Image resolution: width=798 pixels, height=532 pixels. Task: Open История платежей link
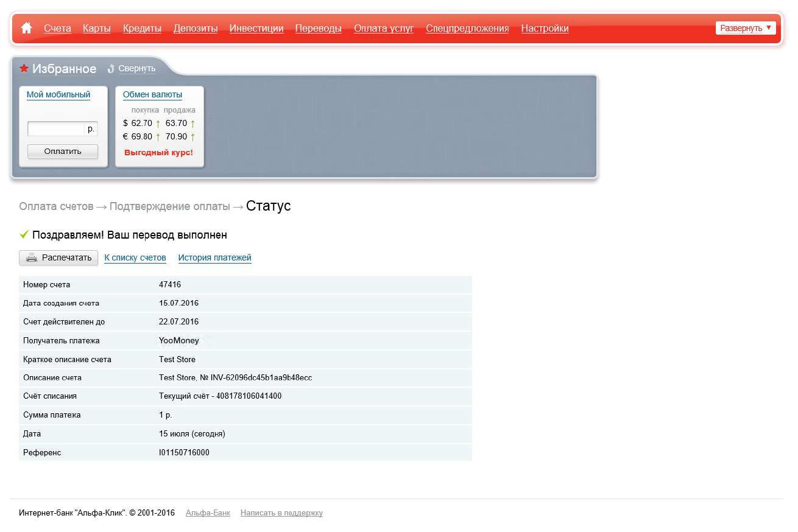tap(215, 258)
